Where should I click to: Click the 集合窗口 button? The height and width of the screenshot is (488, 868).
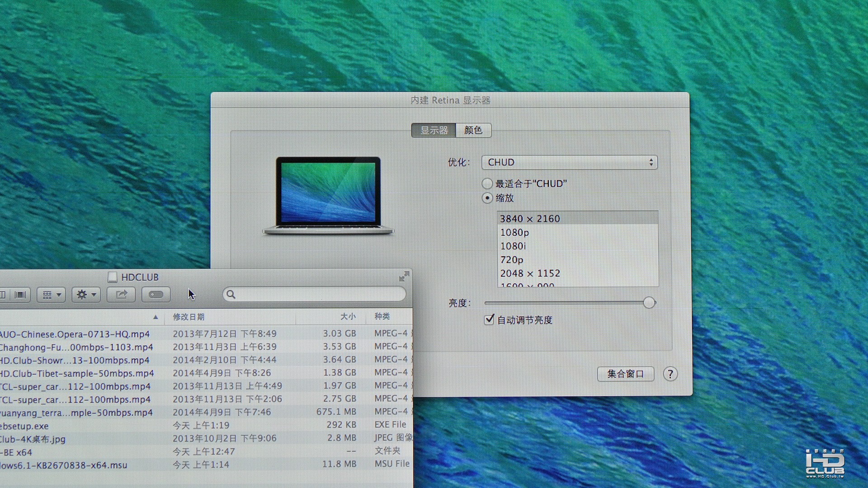(625, 374)
